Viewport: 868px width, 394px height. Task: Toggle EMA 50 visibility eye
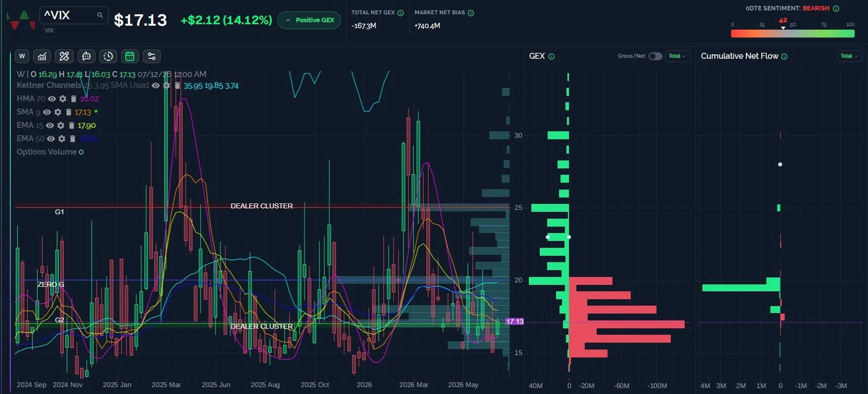point(51,139)
